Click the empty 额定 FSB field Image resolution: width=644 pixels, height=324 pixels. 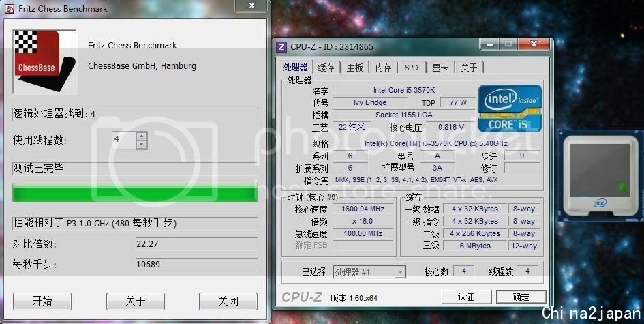363,246
